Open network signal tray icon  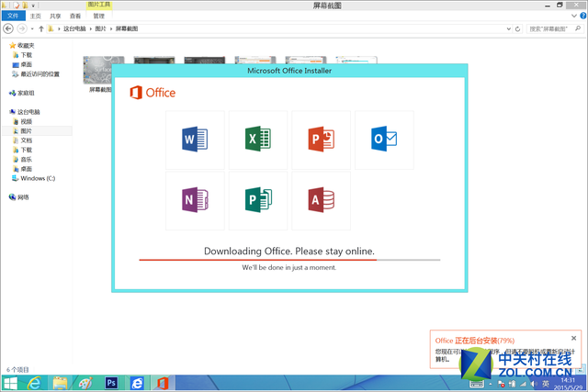coord(523,384)
